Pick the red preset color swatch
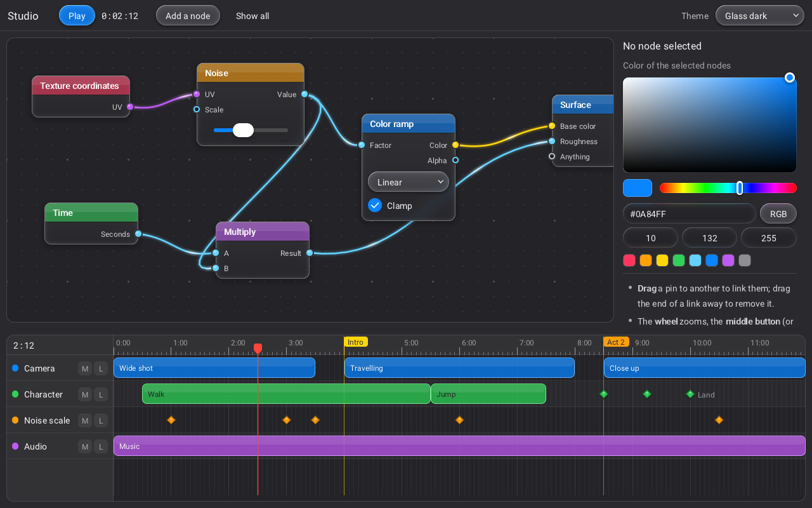This screenshot has width=812, height=508. (x=629, y=260)
